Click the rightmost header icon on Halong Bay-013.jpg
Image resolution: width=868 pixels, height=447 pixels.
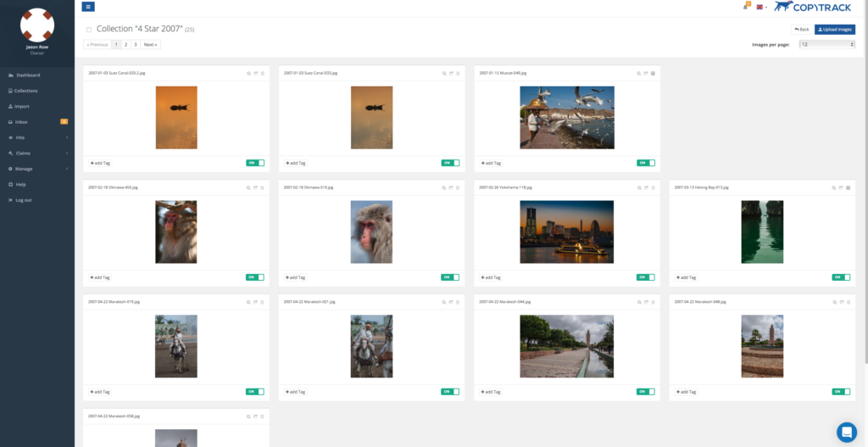[x=848, y=187]
